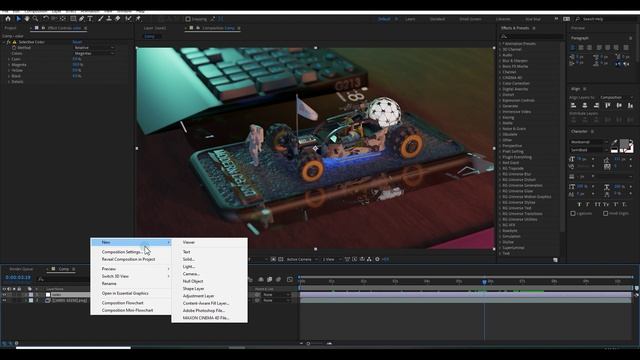Image resolution: width=640 pixels, height=360 pixels.
Task: Open the Colors dropdown set to Magentas
Action: click(94, 53)
